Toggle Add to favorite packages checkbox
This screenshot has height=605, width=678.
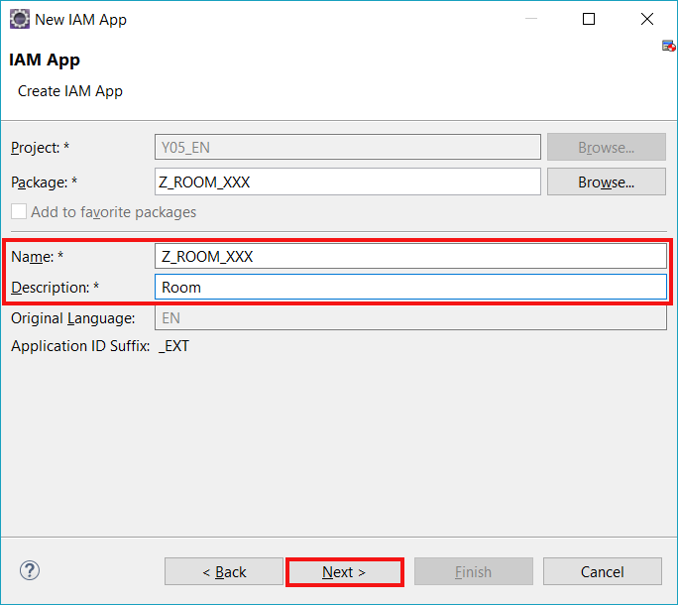(19, 211)
